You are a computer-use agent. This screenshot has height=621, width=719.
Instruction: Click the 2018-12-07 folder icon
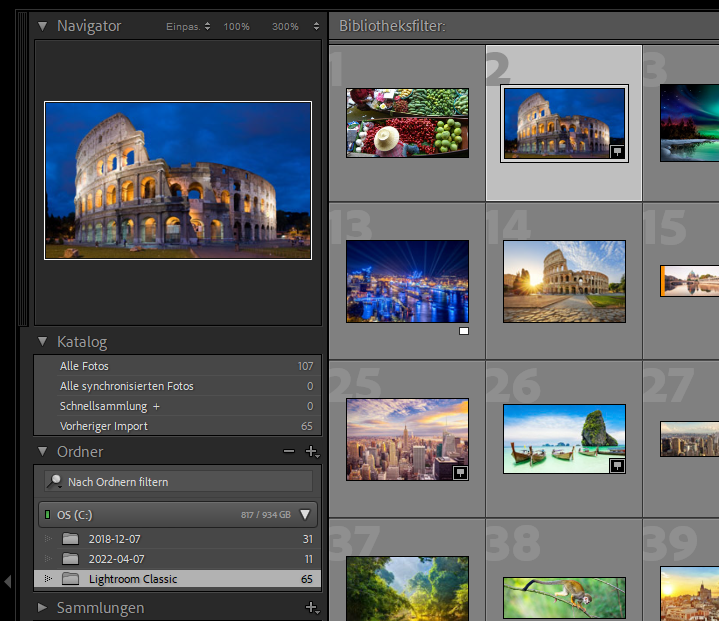(70, 538)
